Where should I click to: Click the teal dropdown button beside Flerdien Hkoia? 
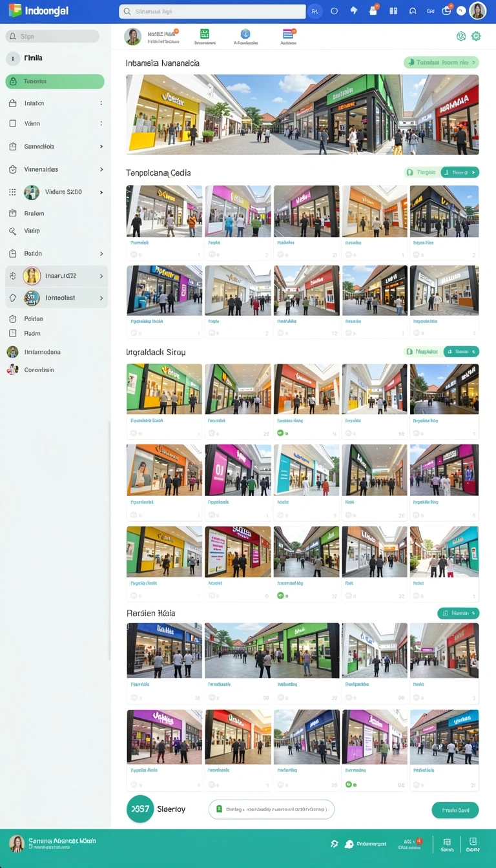coord(458,613)
